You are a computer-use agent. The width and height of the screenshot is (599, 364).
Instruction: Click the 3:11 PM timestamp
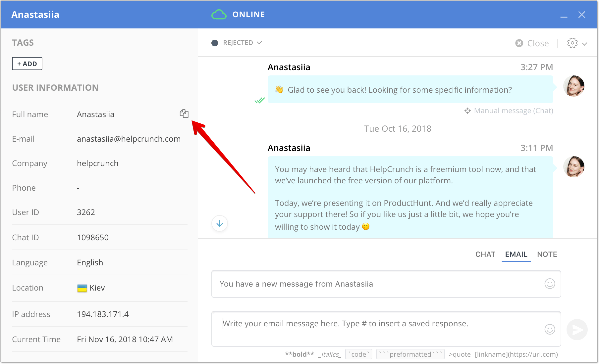[537, 148]
